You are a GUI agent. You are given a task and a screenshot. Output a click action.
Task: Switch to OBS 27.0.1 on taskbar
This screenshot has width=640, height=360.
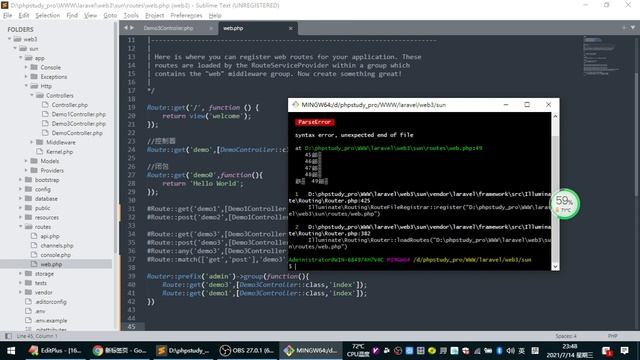click(x=247, y=351)
